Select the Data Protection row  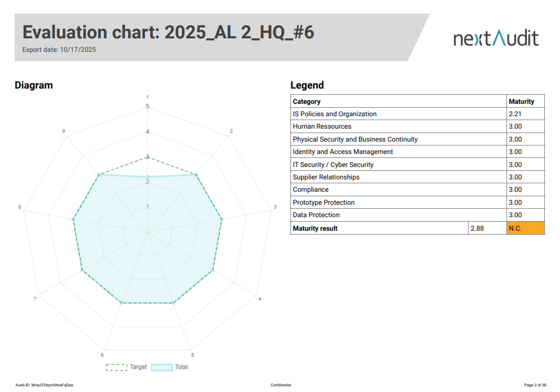316,215
